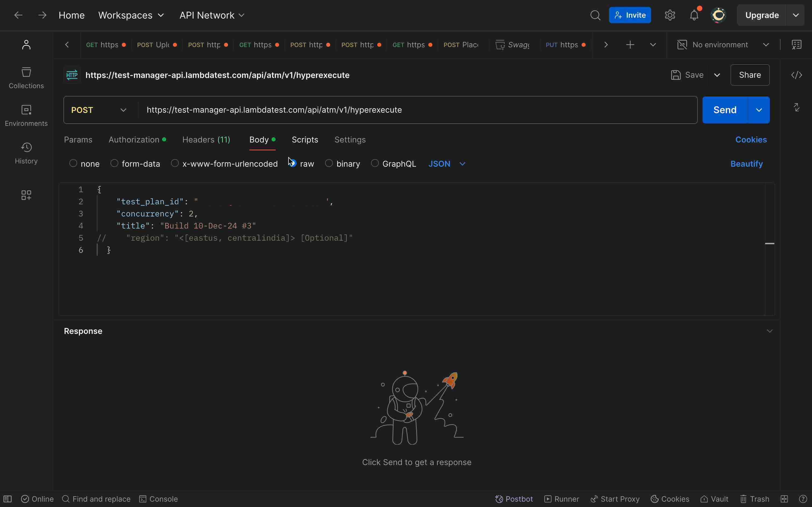Image resolution: width=812 pixels, height=507 pixels.
Task: Open the two-pane layout icon
Action: coord(784,499)
